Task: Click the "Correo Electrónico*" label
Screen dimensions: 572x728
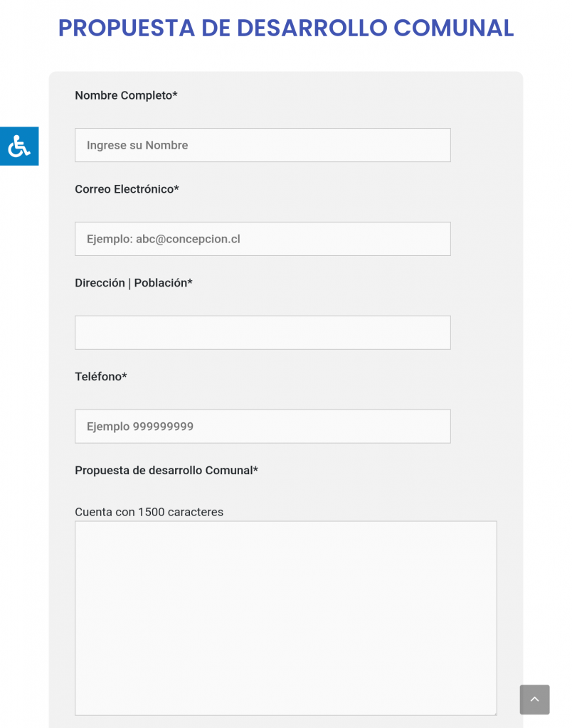Action: (x=127, y=189)
